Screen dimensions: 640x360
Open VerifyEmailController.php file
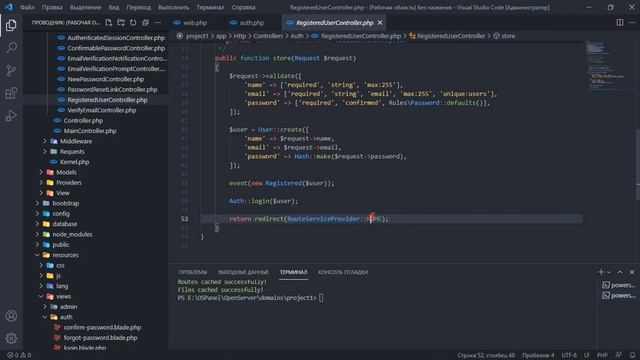tap(102, 110)
